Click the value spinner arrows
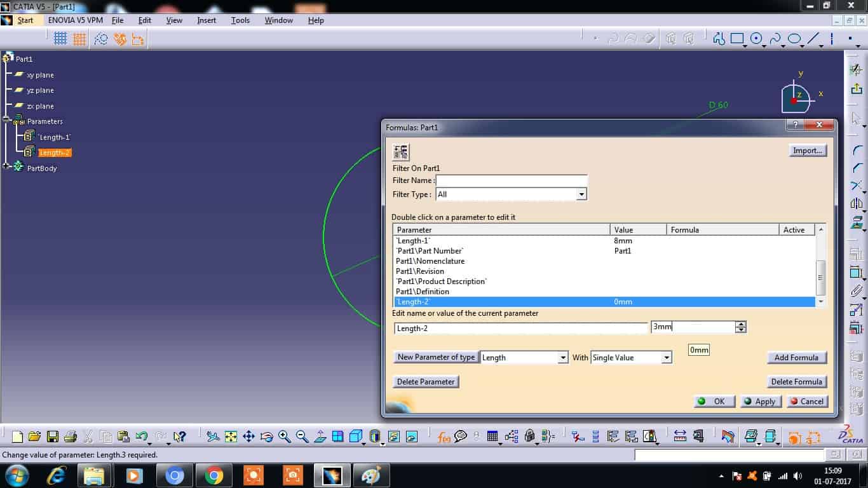This screenshot has height=488, width=868. [x=741, y=327]
